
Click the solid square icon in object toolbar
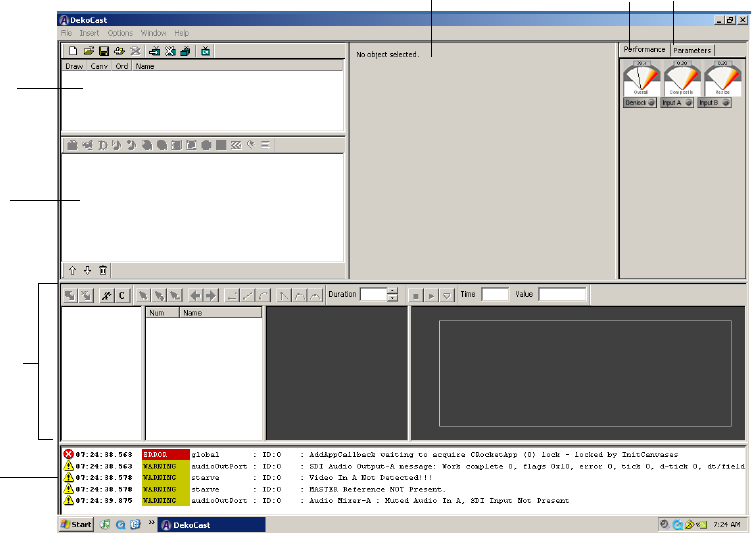(x=221, y=145)
